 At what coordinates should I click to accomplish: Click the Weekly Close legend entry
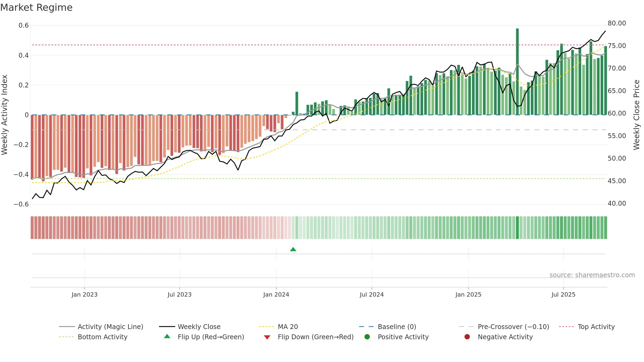pos(190,327)
